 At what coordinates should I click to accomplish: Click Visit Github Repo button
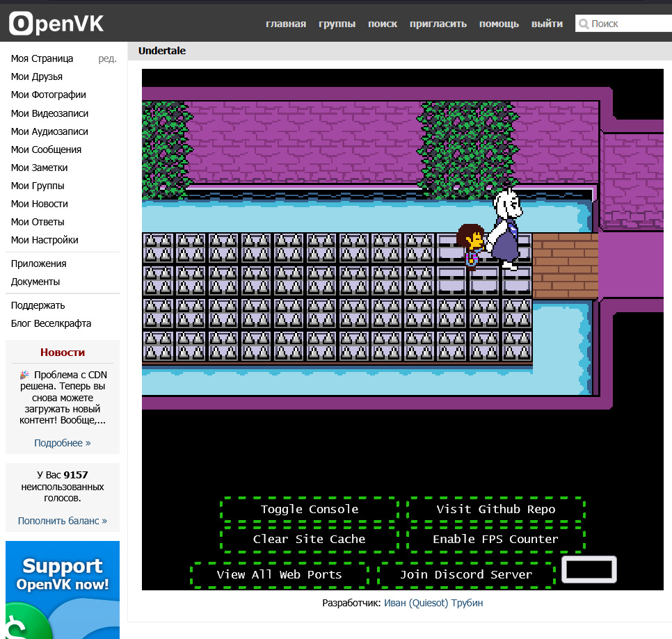[496, 509]
